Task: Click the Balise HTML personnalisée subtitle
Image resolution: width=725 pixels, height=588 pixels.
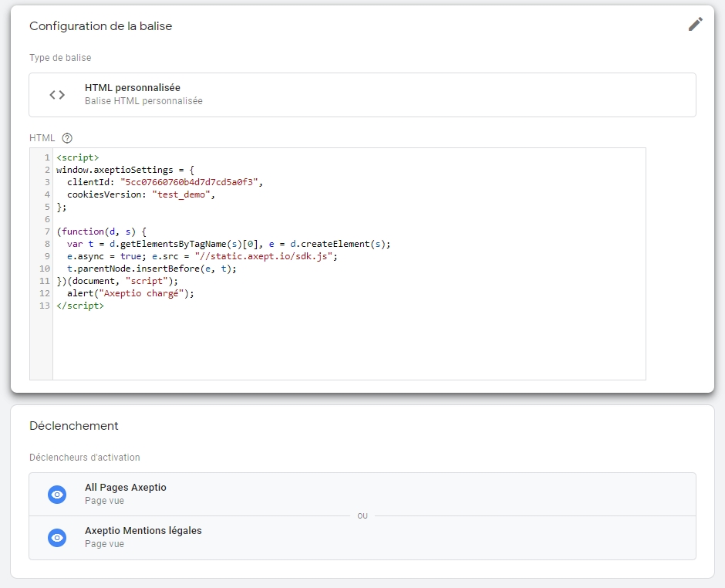Action: [x=143, y=101]
